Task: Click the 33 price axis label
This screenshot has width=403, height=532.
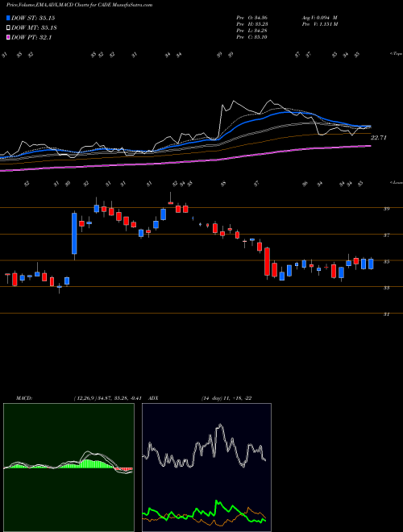Action: (x=386, y=288)
